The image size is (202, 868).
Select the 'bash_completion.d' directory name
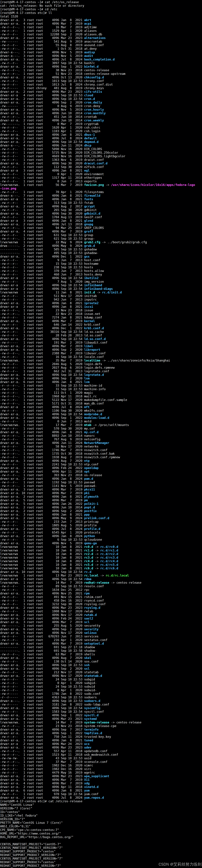99,59
